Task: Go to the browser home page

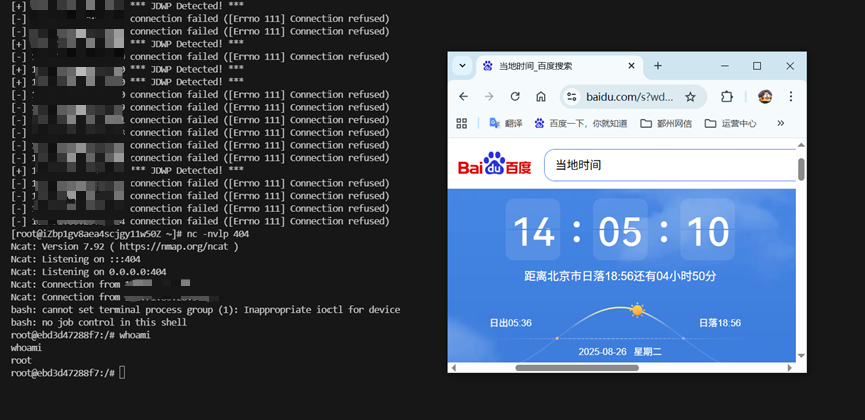Action: tap(541, 97)
